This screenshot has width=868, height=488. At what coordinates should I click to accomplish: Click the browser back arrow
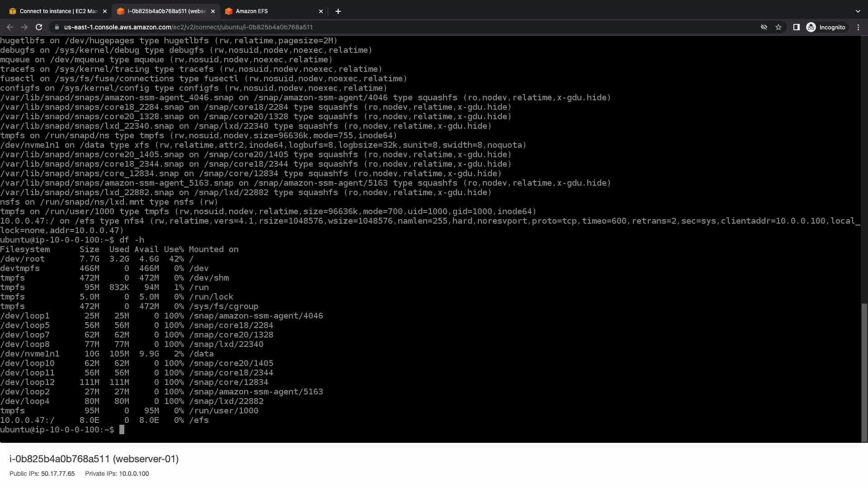10,27
